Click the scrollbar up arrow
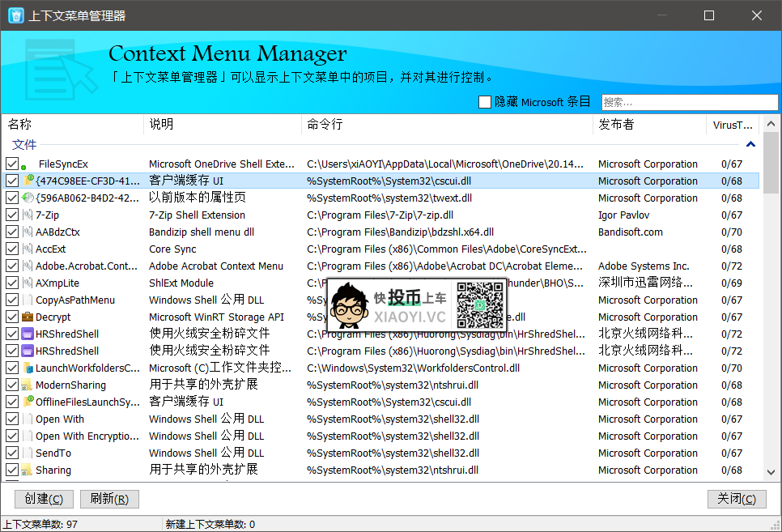Image resolution: width=782 pixels, height=532 pixels. tap(771, 123)
